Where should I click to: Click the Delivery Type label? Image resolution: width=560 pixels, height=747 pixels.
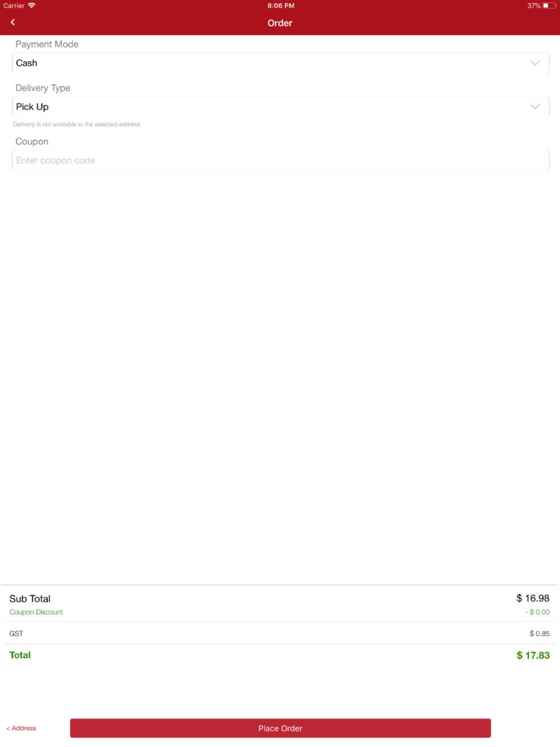pos(43,88)
